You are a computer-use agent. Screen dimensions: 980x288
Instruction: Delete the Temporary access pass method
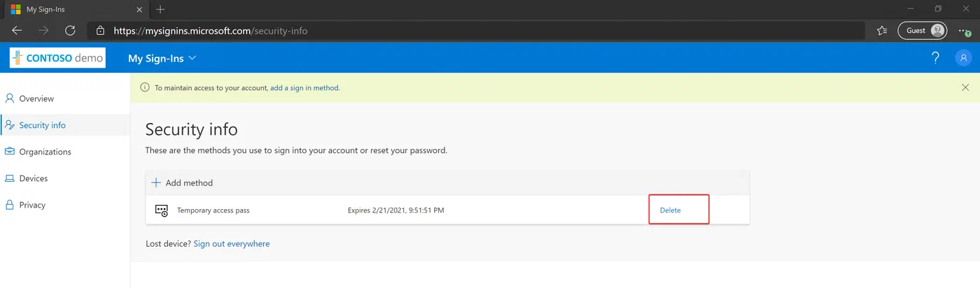671,210
